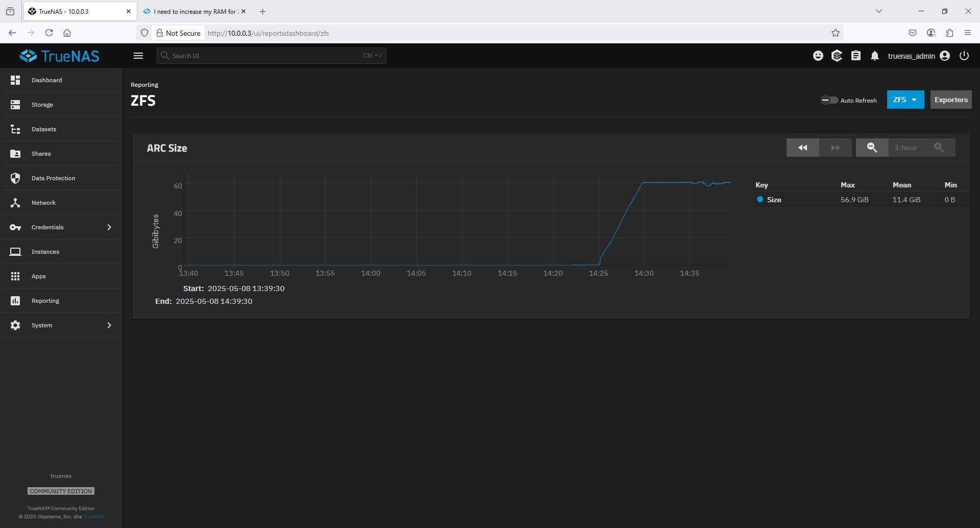Go to Dashboard menu item
980x528 pixels.
(61, 80)
